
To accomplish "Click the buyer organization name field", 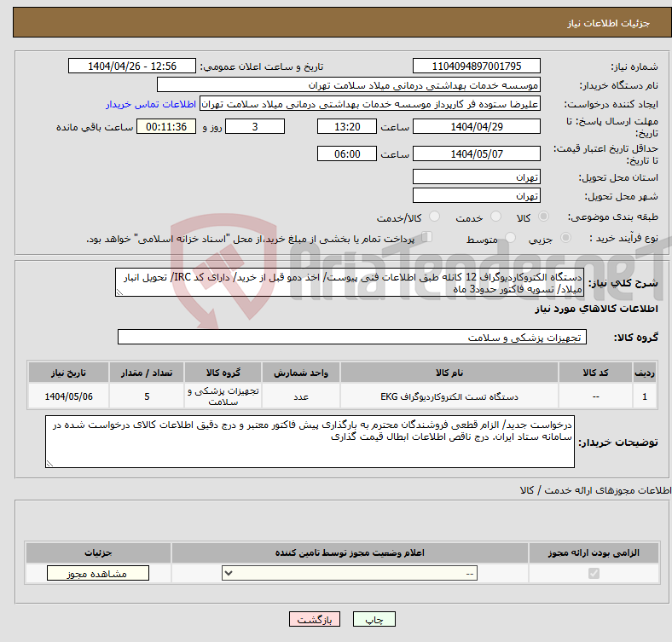I will pos(349,85).
